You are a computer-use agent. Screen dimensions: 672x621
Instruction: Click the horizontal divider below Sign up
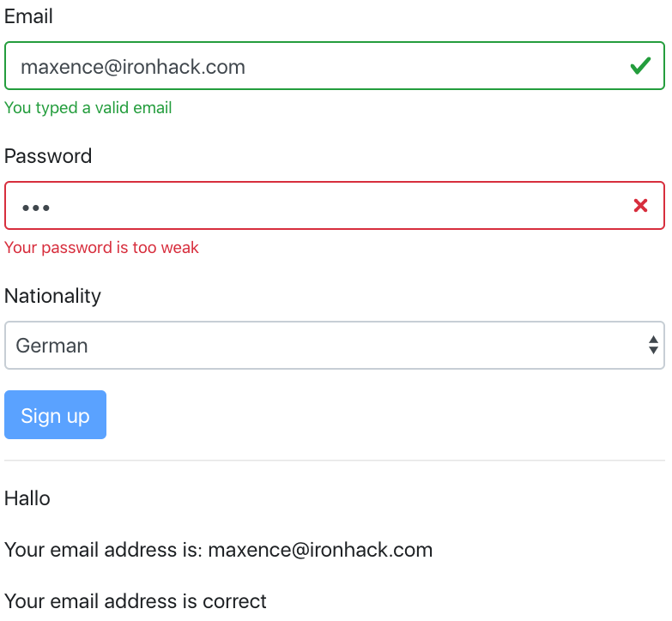335,461
